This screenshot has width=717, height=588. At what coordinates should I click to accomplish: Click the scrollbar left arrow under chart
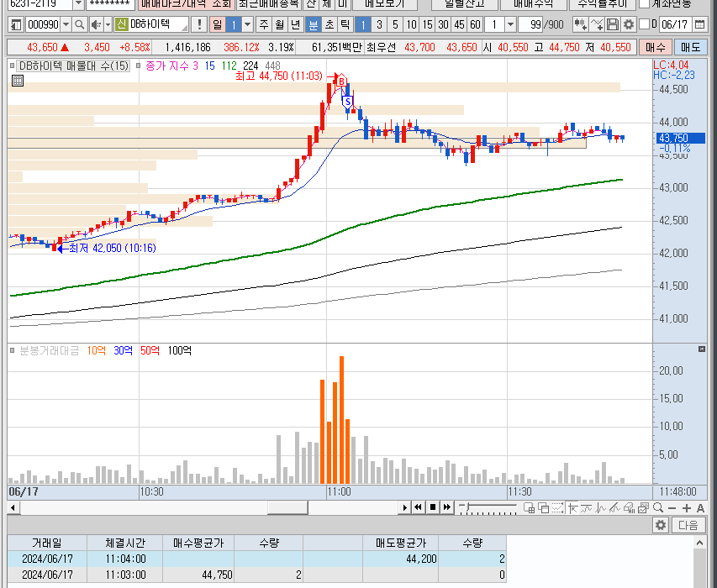coord(13,507)
